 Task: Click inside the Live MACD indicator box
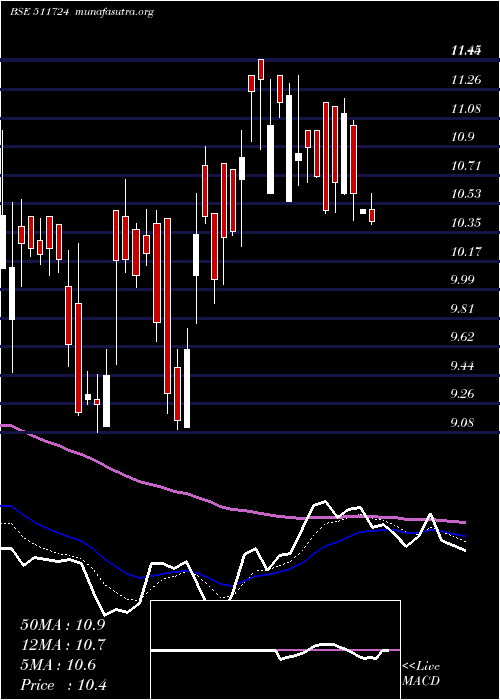tap(275, 650)
